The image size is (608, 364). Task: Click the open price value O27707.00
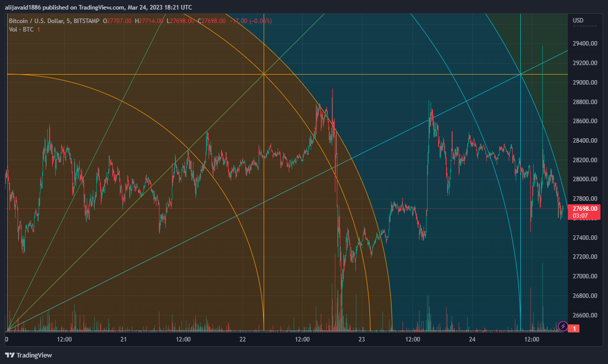tap(117, 21)
